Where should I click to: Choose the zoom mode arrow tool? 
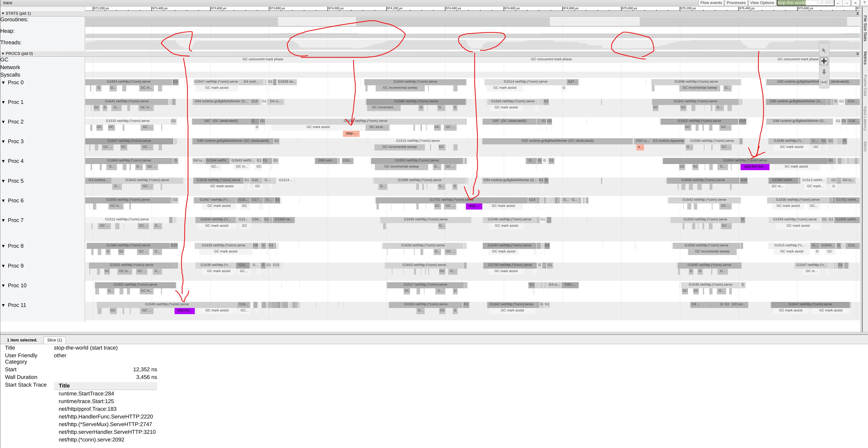[x=824, y=72]
